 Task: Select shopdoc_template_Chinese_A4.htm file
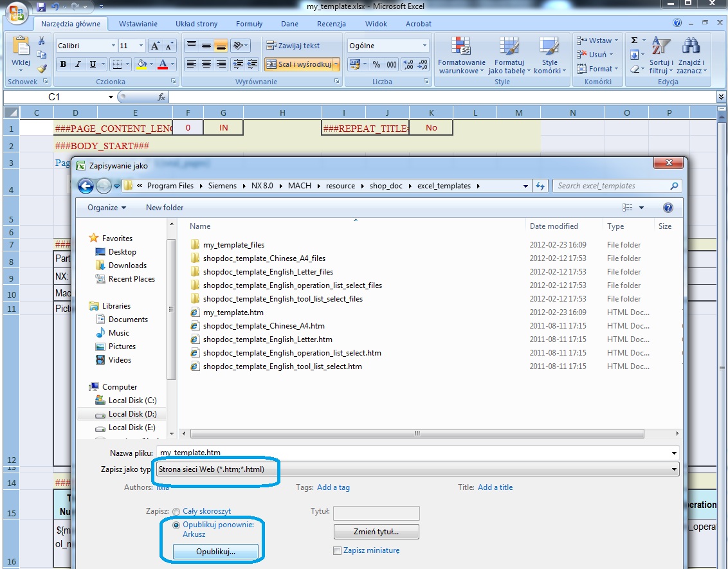click(264, 326)
